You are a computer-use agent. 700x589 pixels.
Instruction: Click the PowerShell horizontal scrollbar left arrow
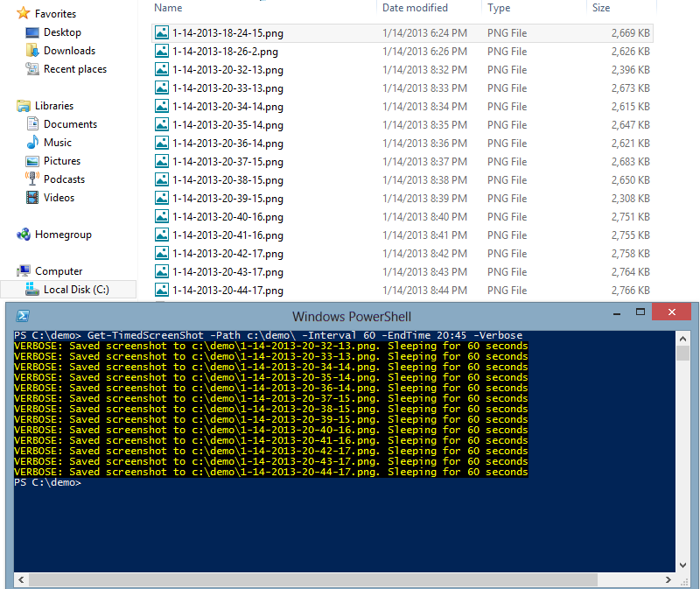pyautogui.click(x=19, y=578)
